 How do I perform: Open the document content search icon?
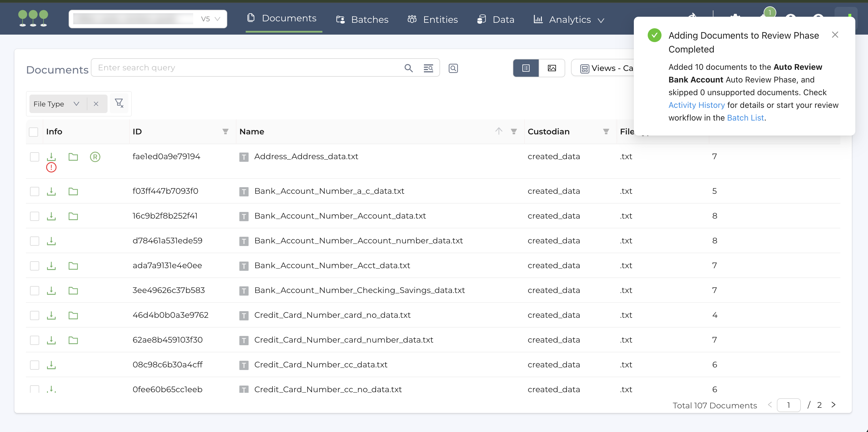click(453, 68)
